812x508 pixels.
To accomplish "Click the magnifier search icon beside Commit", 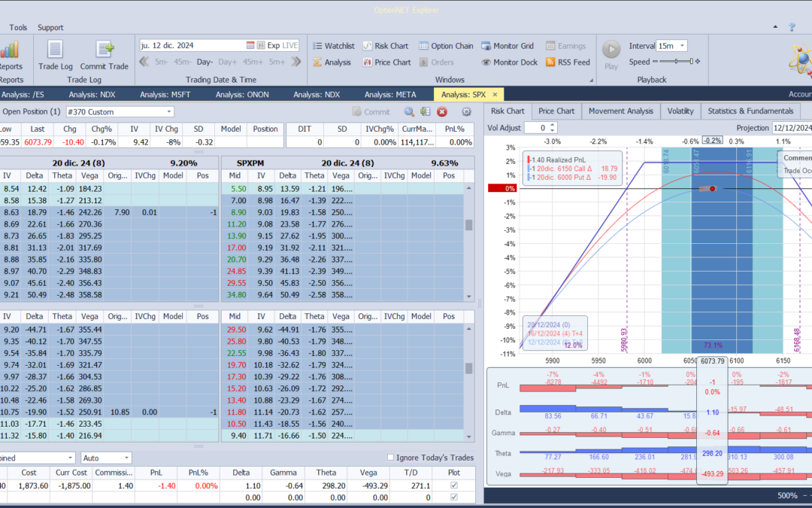I will click(409, 111).
